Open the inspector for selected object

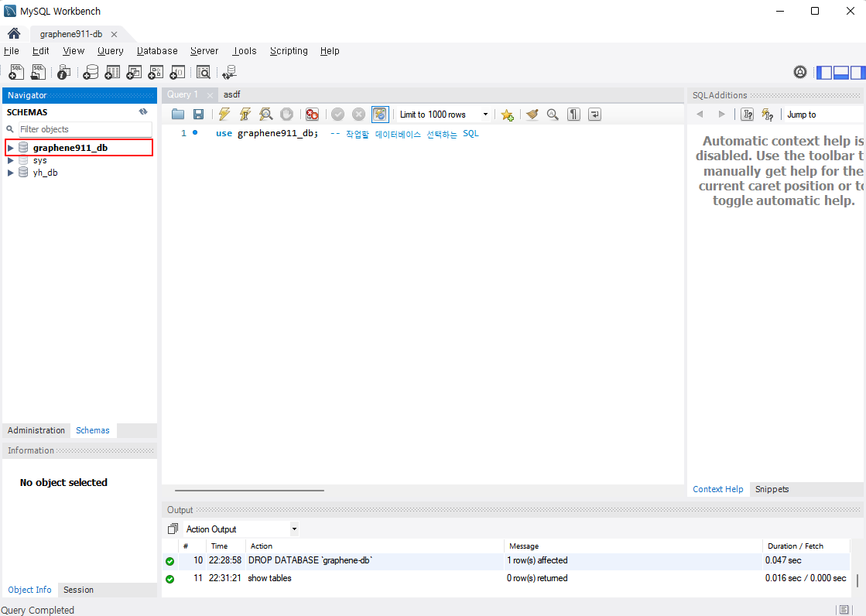tap(64, 72)
